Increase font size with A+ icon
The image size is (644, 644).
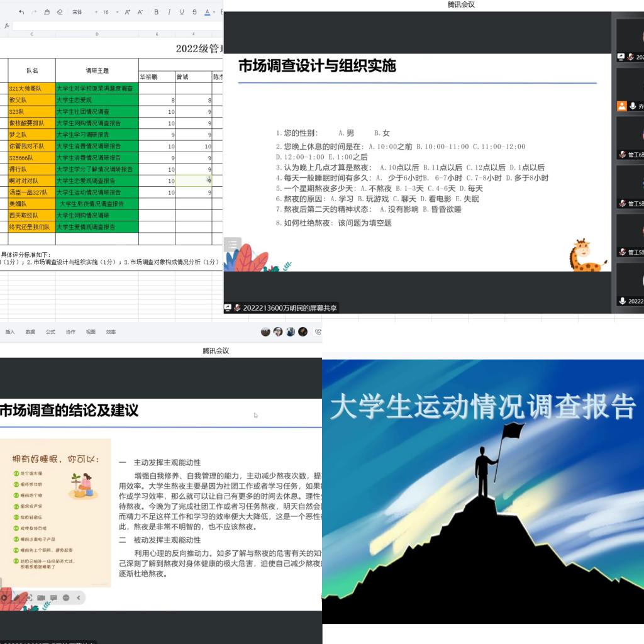tap(128, 12)
